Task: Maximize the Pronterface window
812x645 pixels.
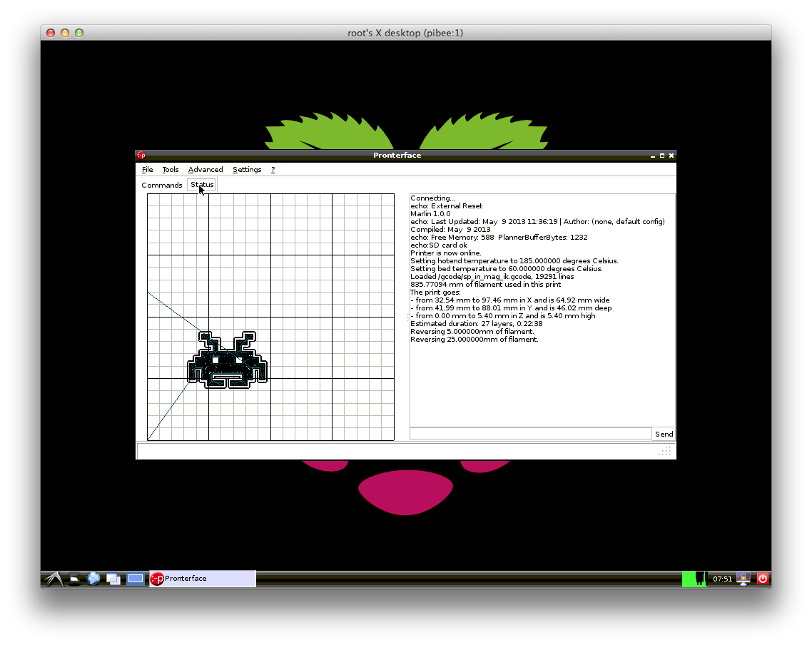Action: 662,156
